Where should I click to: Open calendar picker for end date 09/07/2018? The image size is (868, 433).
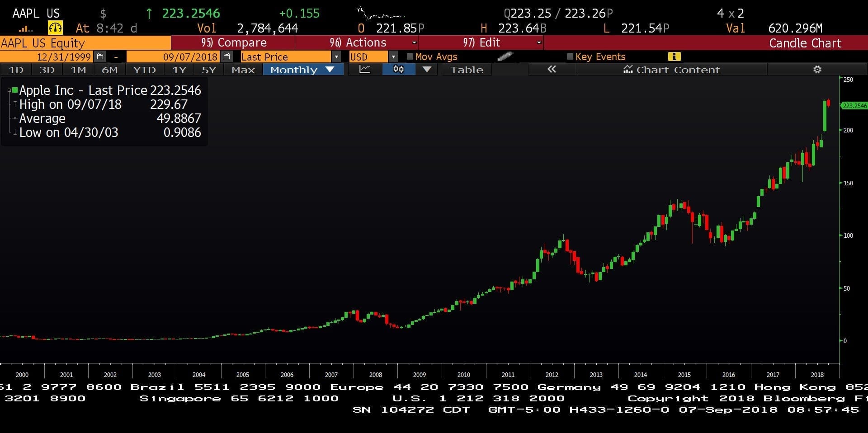(226, 56)
